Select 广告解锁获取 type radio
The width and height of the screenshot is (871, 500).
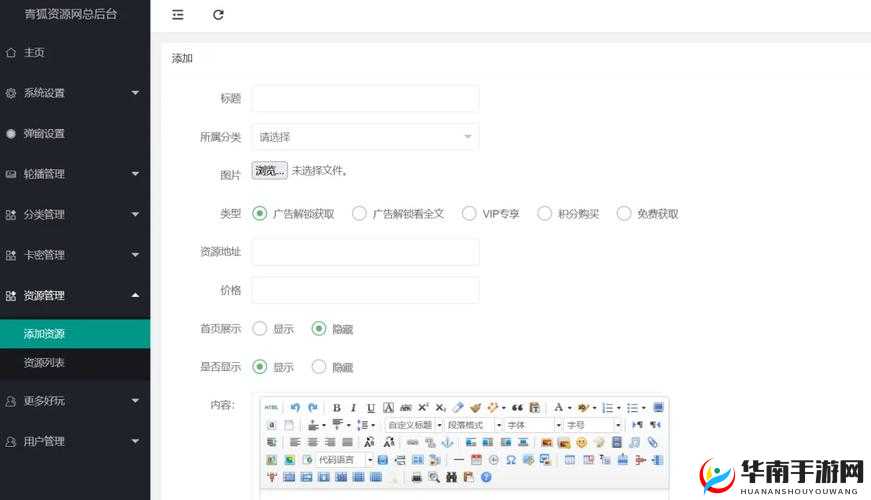(x=259, y=213)
